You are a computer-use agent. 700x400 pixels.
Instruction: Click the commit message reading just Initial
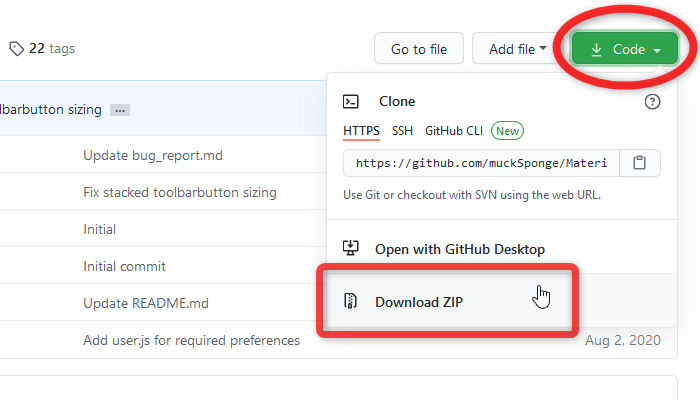[x=100, y=229]
